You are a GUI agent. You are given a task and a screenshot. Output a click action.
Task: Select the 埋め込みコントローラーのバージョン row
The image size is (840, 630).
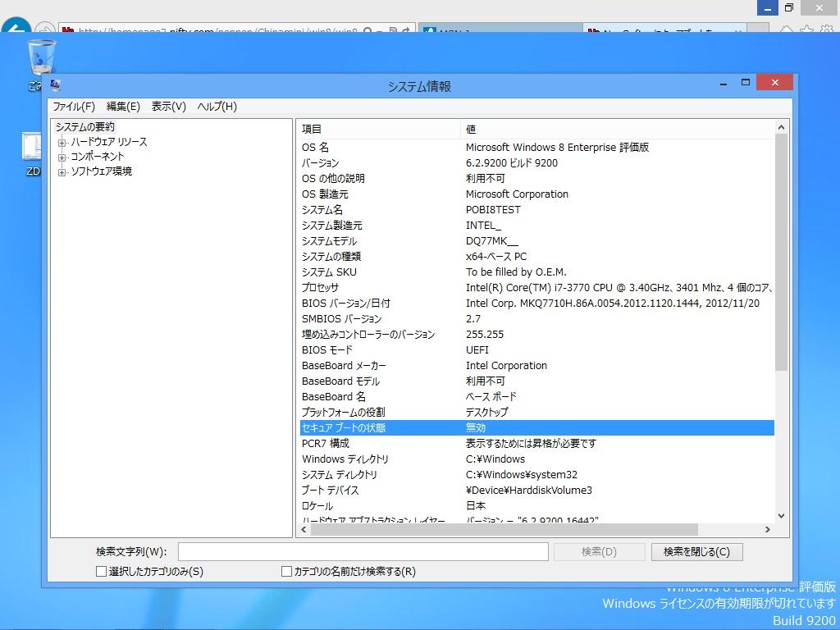(x=536, y=335)
